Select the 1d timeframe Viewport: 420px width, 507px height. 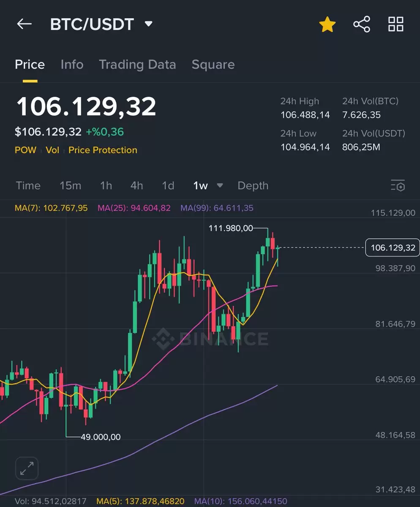coord(168,185)
